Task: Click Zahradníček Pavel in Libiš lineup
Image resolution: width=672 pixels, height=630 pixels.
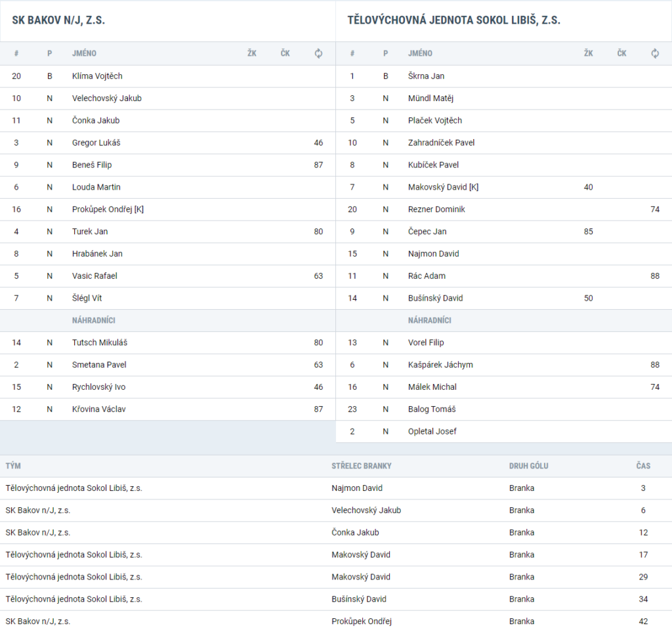Action: click(442, 142)
